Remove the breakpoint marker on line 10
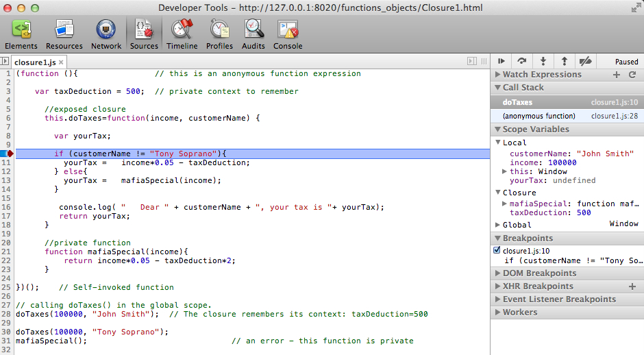The height and width of the screenshot is (355, 644). tap(7, 154)
